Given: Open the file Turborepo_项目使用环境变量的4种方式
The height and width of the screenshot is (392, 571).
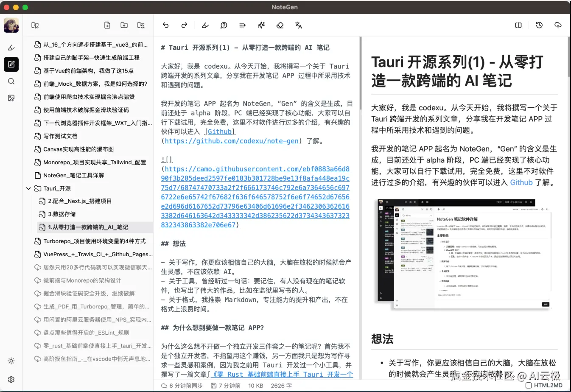Looking at the screenshot, I should tap(94, 241).
